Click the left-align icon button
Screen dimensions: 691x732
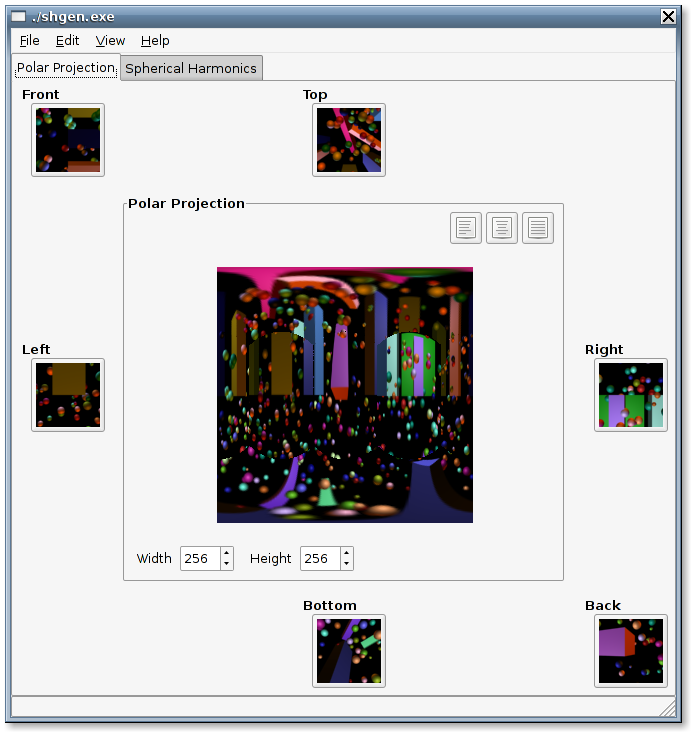click(x=465, y=228)
